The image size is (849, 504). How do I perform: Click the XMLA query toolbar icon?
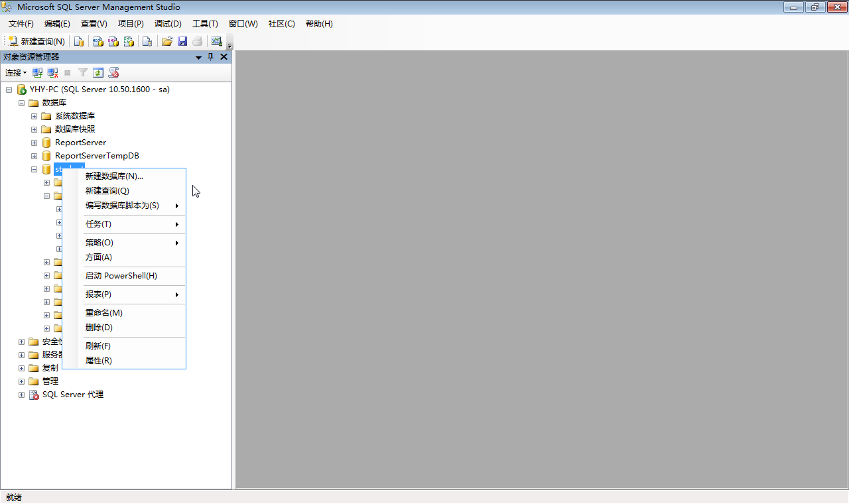[x=129, y=41]
